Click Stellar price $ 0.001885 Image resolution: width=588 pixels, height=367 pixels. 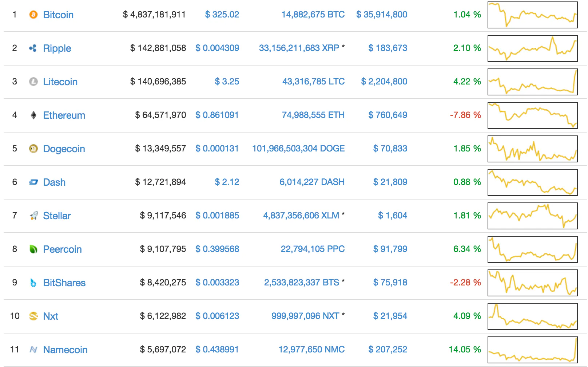pyautogui.click(x=217, y=216)
